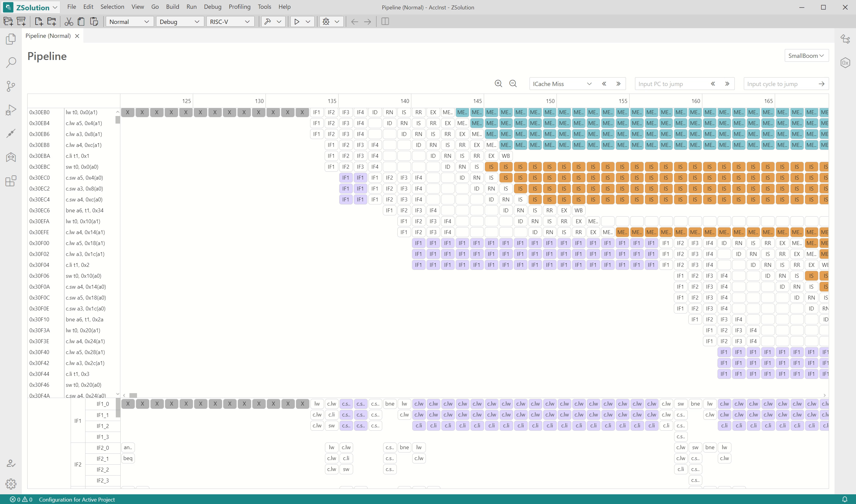The image size is (856, 504).
Task: Toggle the split editor layout icon
Action: pos(385,22)
